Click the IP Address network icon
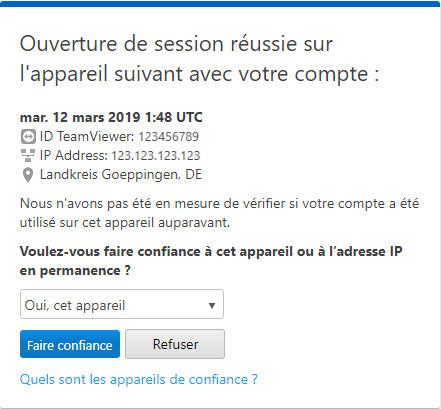 (x=28, y=155)
